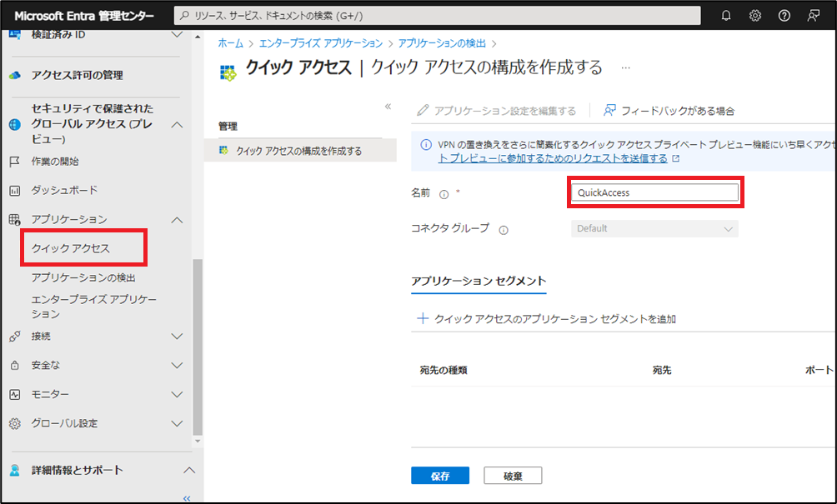Screen dimensions: 837x504
Task: Collapse the left sidebar with double chevron
Action: pos(187,499)
